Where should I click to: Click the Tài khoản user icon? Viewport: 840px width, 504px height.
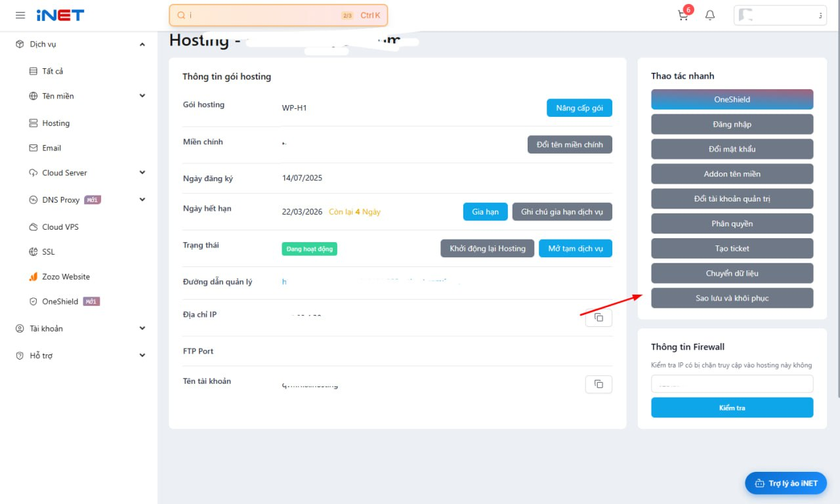tap(20, 329)
